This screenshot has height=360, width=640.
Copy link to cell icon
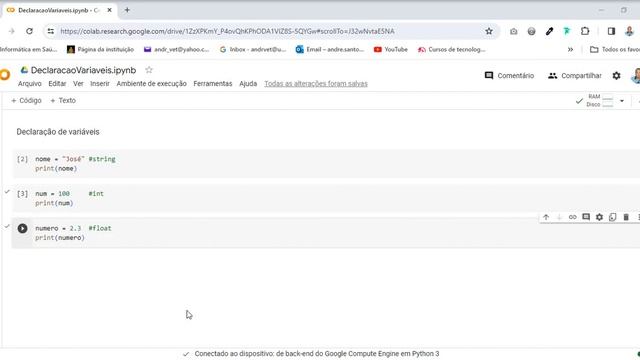coord(573,217)
